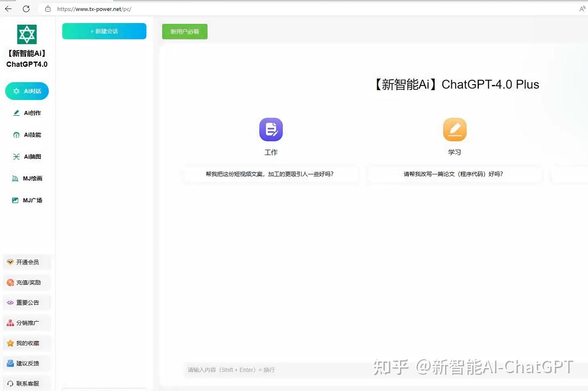Click 联系客服 to contact support
The height and width of the screenshot is (391, 588).
point(27,384)
